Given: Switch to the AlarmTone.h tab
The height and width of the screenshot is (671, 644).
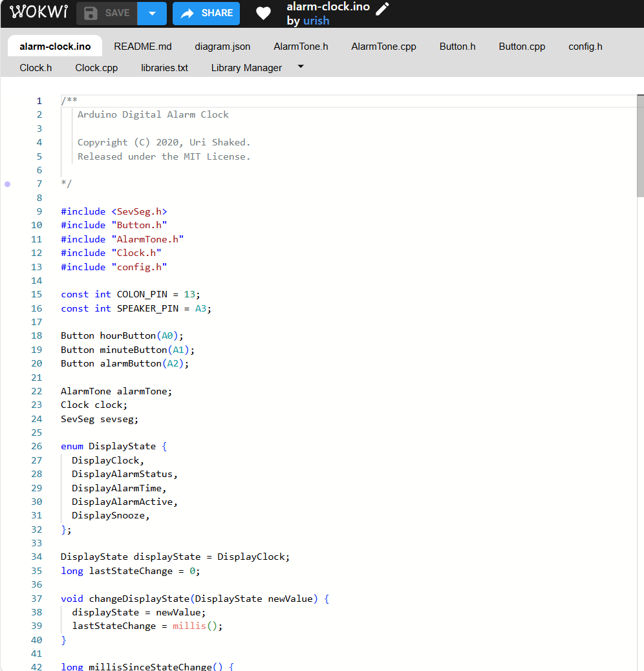Looking at the screenshot, I should click(x=301, y=46).
